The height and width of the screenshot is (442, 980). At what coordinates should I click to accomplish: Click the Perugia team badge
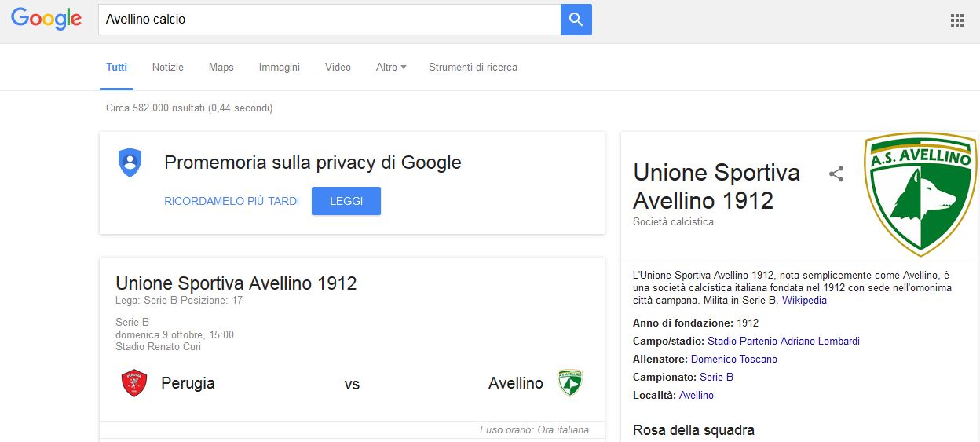click(x=134, y=383)
